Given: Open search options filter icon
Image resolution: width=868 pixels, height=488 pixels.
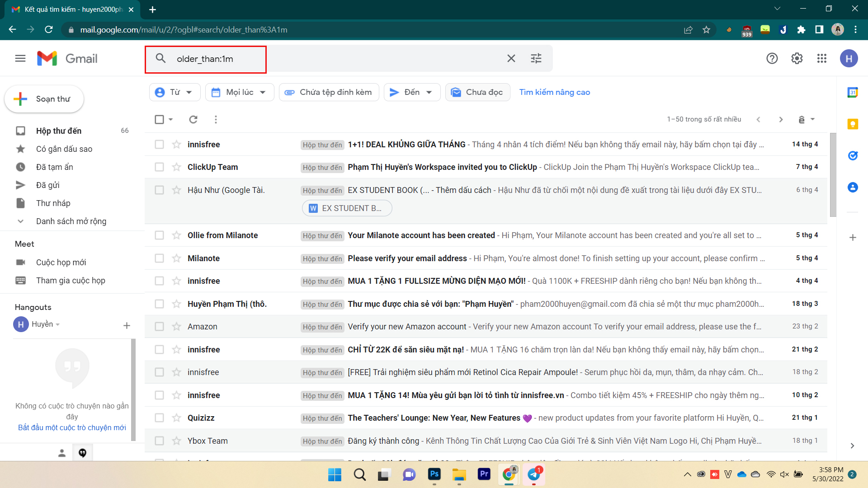Looking at the screenshot, I should point(536,58).
